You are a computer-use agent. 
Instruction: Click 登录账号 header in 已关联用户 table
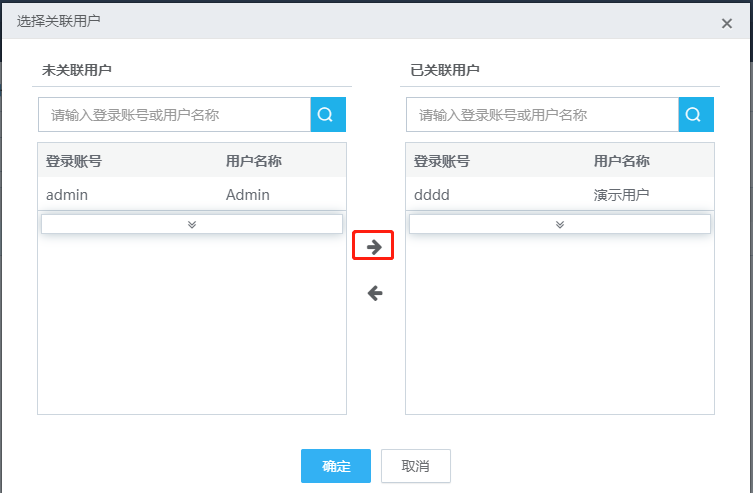pyautogui.click(x=441, y=161)
